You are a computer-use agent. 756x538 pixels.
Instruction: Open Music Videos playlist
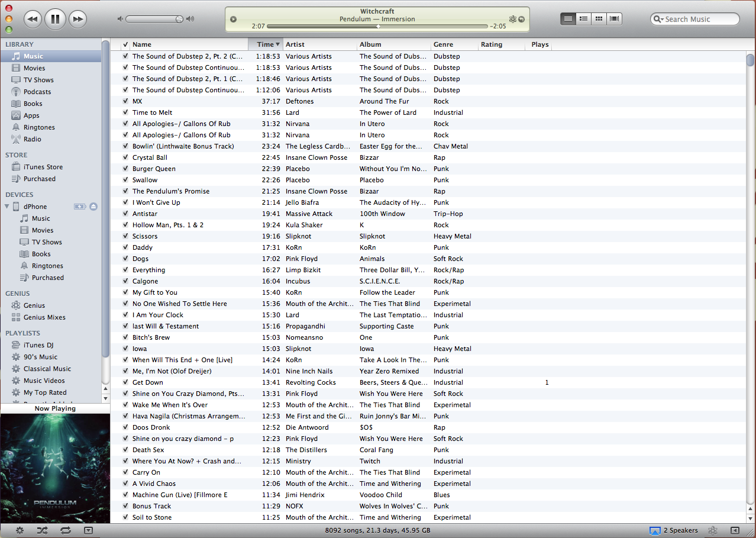(x=51, y=381)
